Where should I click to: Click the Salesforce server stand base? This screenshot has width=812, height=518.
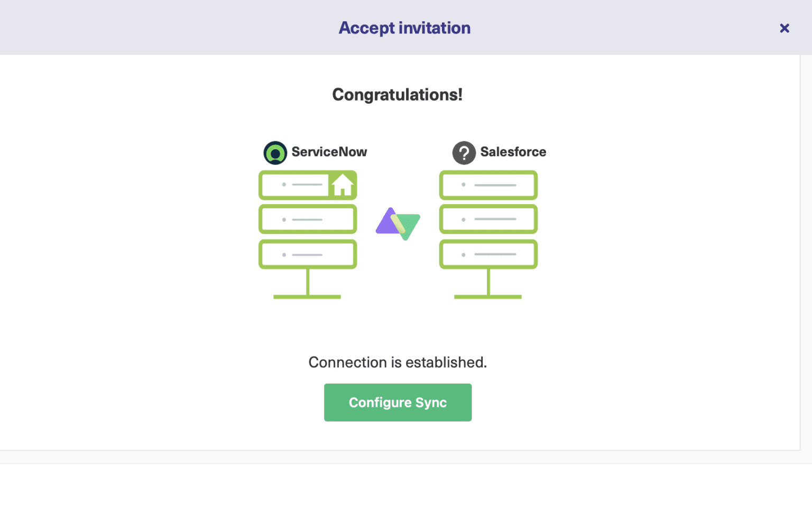(488, 296)
